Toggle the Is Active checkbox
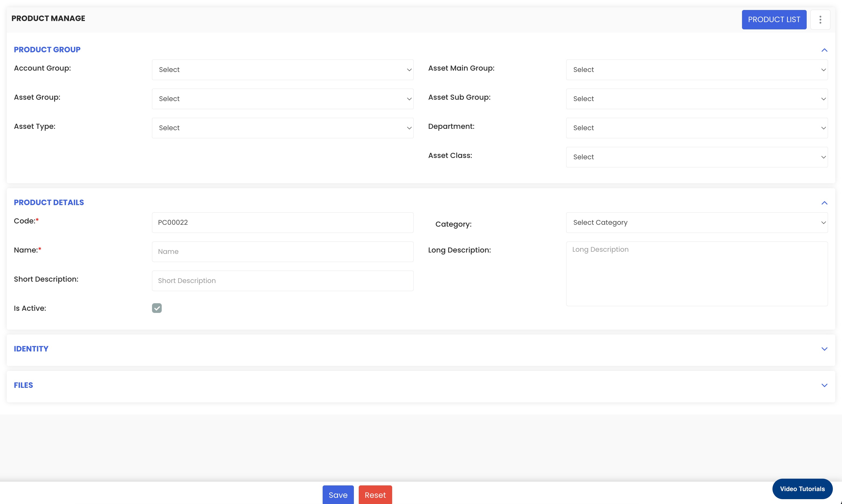Image resolution: width=842 pixels, height=504 pixels. 157,308
